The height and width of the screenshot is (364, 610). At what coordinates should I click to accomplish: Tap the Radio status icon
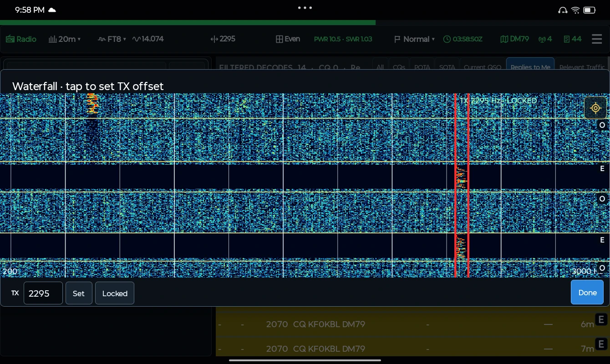(x=21, y=39)
